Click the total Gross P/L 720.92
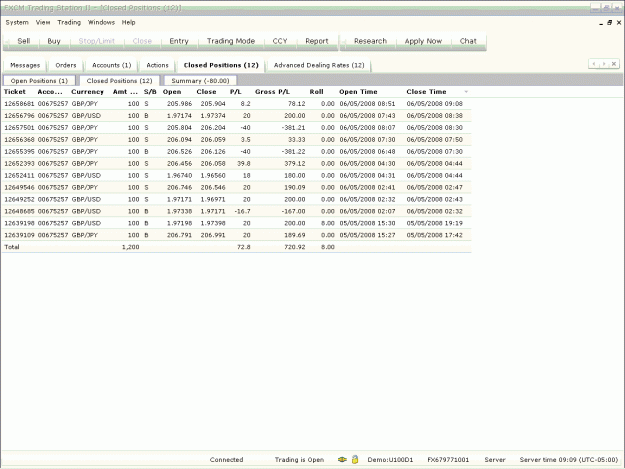This screenshot has height=469, width=625. tap(295, 247)
